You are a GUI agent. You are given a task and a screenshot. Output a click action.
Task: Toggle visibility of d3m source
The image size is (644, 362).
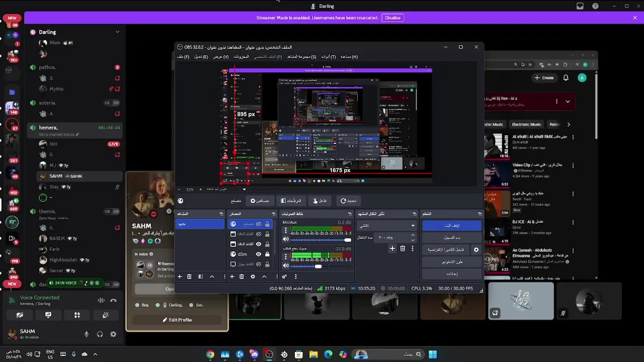pyautogui.click(x=259, y=254)
